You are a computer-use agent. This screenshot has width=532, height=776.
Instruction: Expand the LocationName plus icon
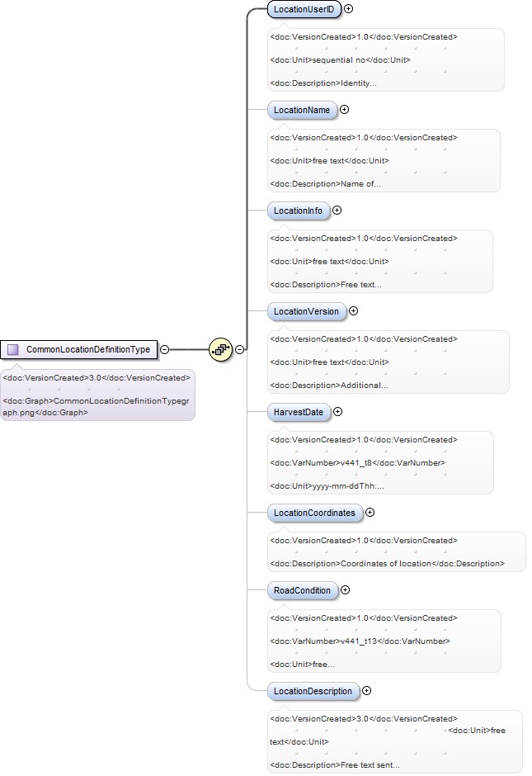coord(345,109)
